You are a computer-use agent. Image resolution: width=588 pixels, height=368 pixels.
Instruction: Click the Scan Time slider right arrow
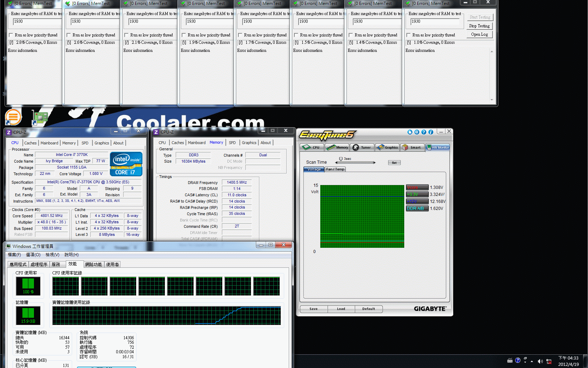coord(374,163)
